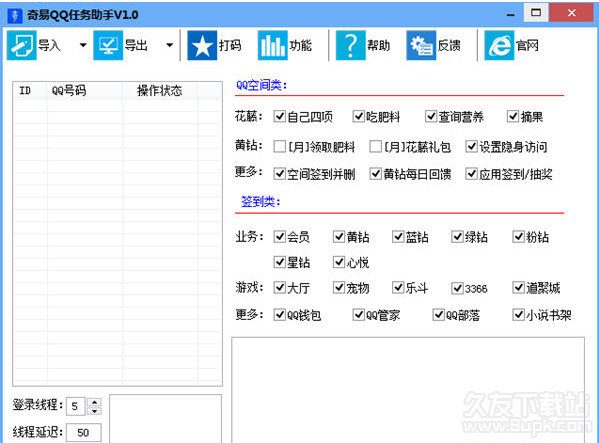The image size is (599, 443).
Task: Open 官网 Internet Explorer icon
Action: [499, 45]
